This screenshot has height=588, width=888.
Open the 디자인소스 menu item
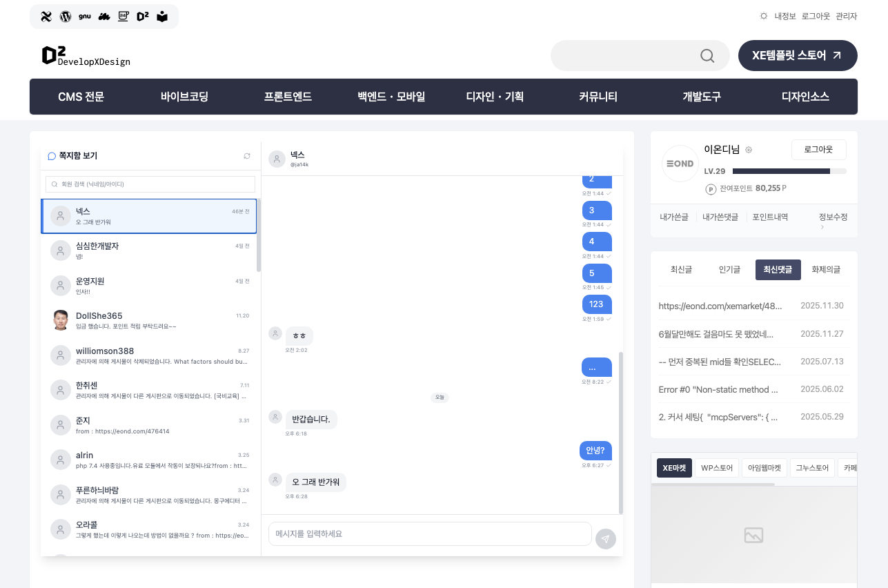[805, 97]
